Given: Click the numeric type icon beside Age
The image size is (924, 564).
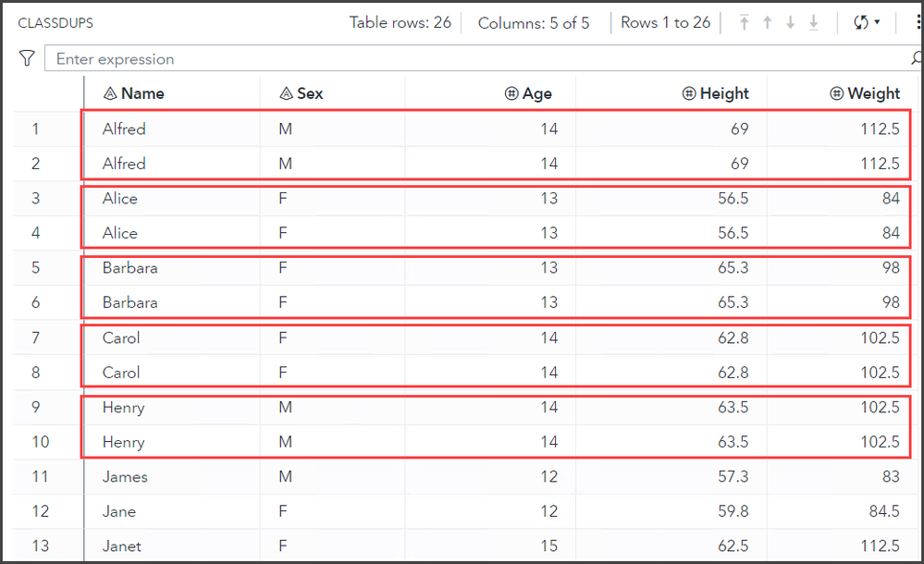Looking at the screenshot, I should coord(513,92).
